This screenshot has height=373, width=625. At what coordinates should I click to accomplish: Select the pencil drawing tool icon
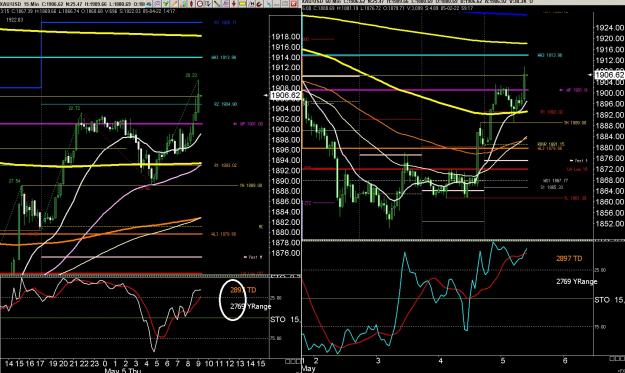pyautogui.click(x=175, y=4)
